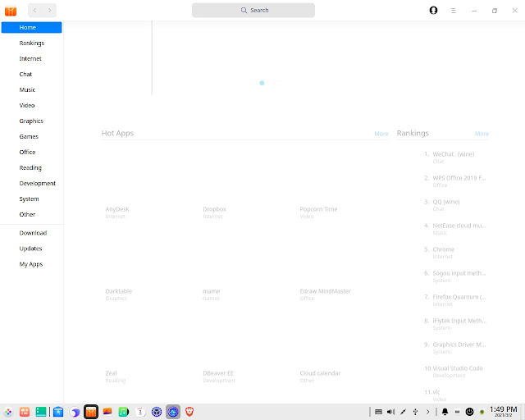Open the onscreen keyboard tray icon
The width and height of the screenshot is (525, 420).
pyautogui.click(x=378, y=412)
